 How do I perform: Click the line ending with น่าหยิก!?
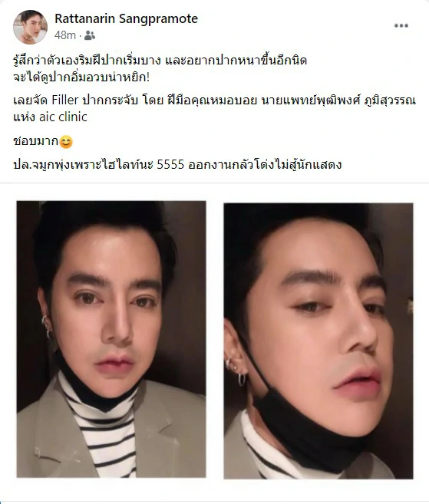pos(81,77)
